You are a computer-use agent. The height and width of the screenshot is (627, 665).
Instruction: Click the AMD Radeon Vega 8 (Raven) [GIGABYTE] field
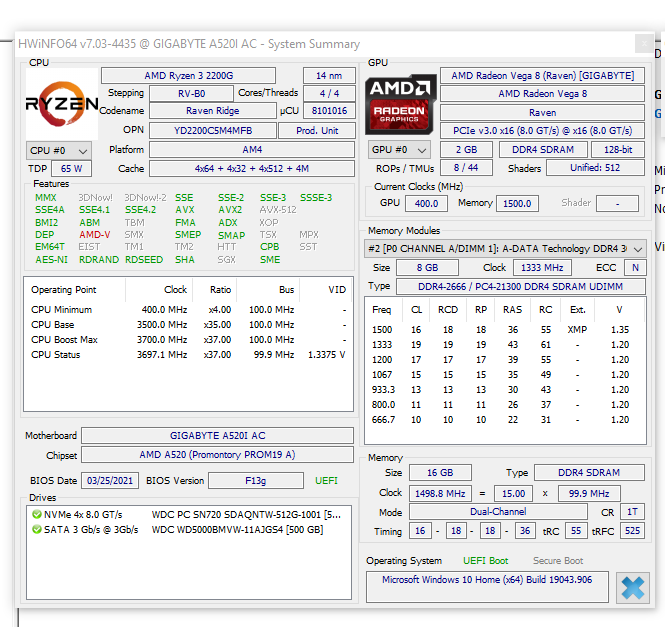542,76
